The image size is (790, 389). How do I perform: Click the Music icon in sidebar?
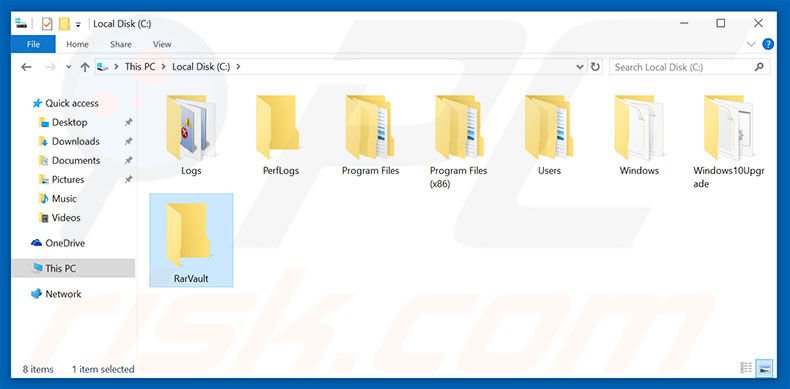[x=44, y=199]
